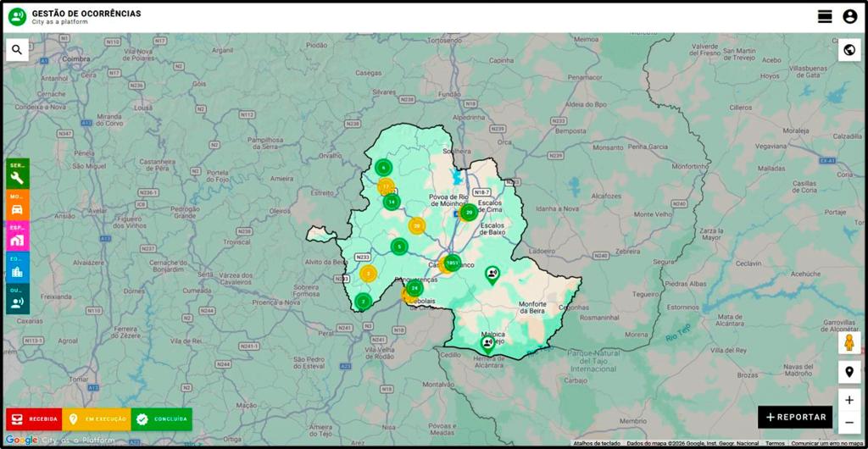The width and height of the screenshot is (868, 449).
Task: Open the map search magnifier icon
Action: tap(17, 50)
